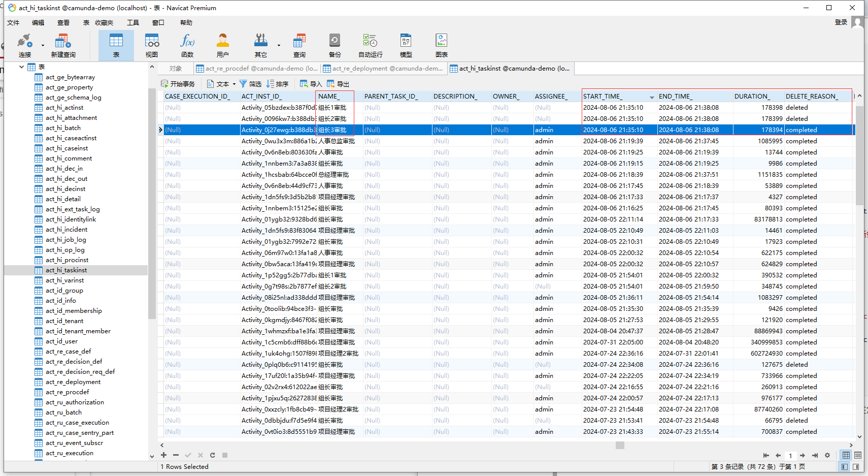Viewport: 868px width, 476px height.
Task: Click 开始事务 (Begin Transaction) button
Action: [178, 84]
